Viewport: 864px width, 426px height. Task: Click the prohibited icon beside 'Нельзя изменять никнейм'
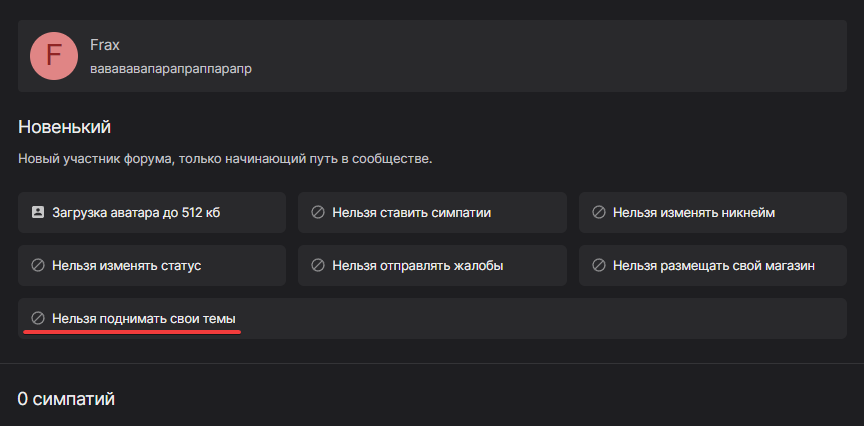[x=599, y=212]
